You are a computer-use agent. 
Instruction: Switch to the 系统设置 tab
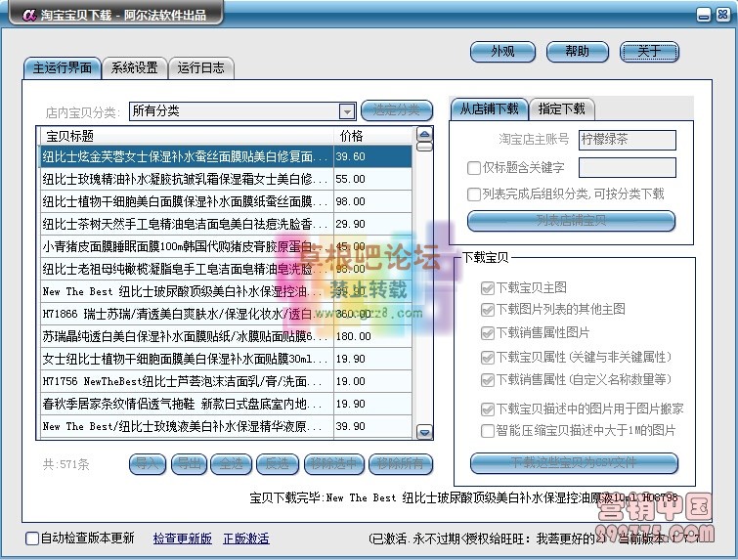[135, 68]
